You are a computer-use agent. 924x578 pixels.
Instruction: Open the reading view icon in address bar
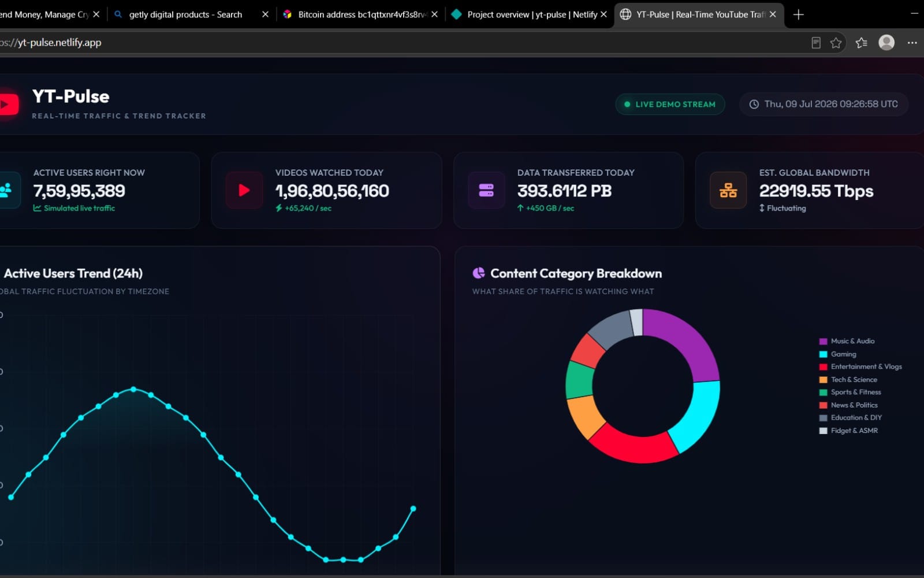coord(816,43)
